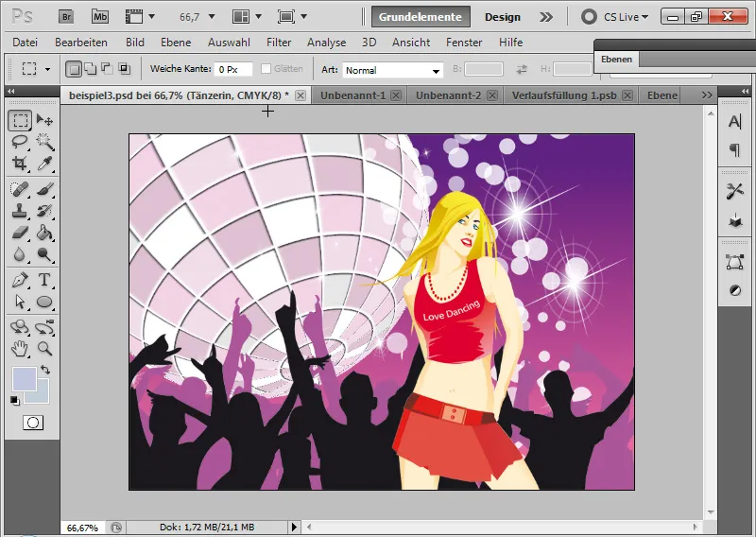Select the Horizontal Type tool
This screenshot has width=756, height=537.
44,280
